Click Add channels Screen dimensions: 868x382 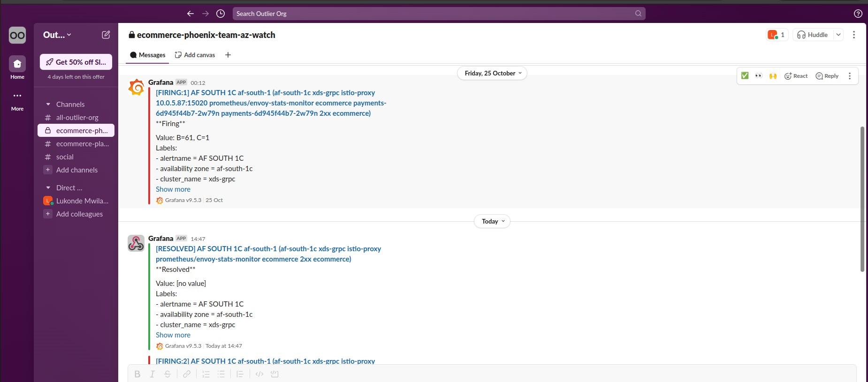coord(76,170)
